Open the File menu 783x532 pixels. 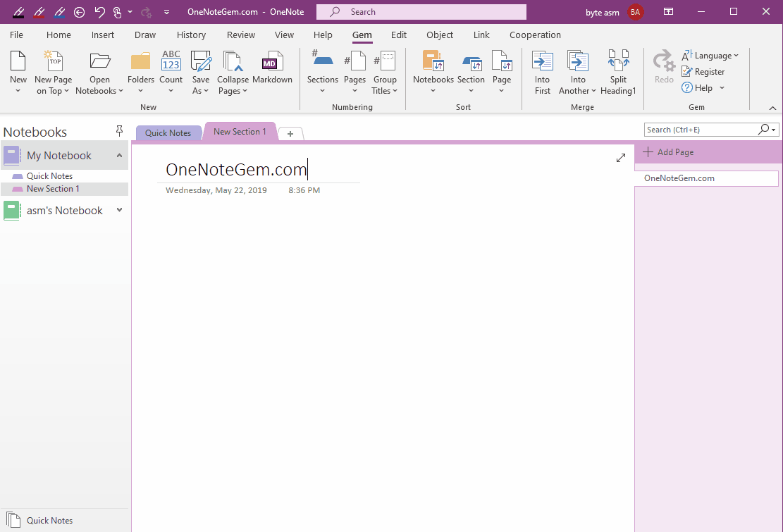16,35
